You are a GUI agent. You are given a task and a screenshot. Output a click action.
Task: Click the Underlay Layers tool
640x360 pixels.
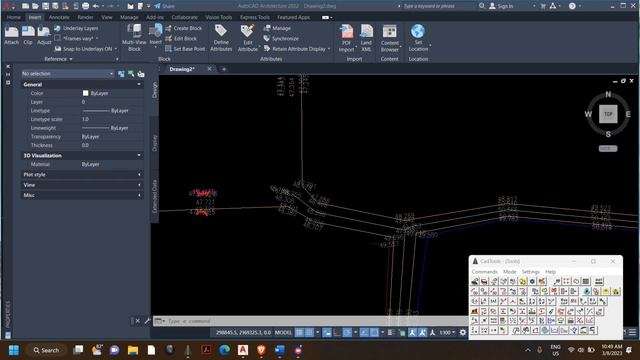tap(76, 28)
